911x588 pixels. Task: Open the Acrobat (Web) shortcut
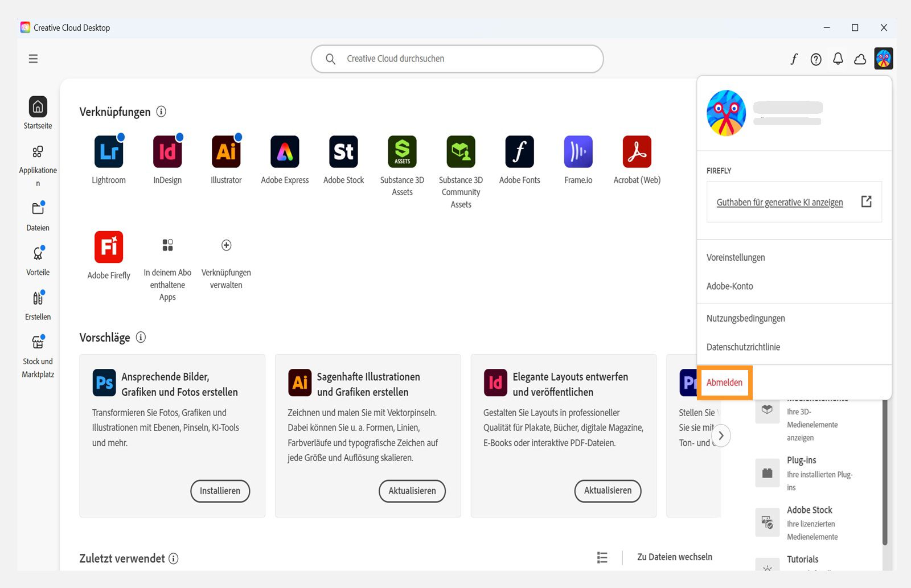pyautogui.click(x=637, y=160)
